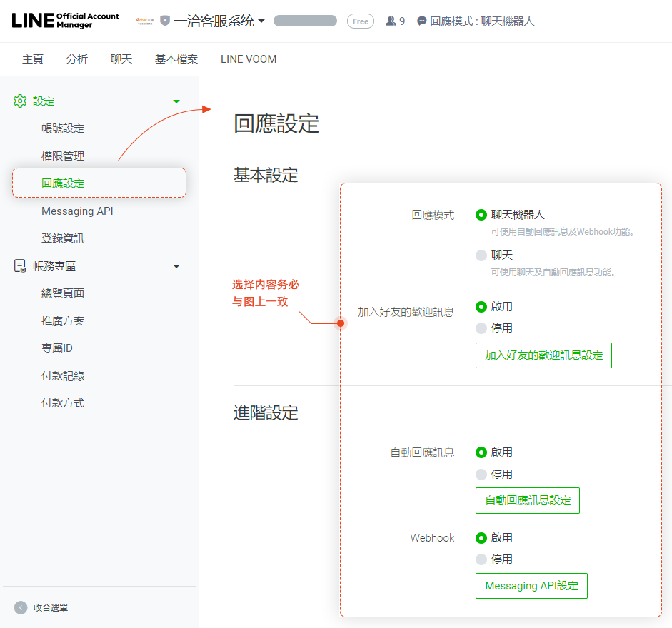This screenshot has height=628, width=672.
Task: Click the friends count icon showing 9
Action: pos(391,21)
